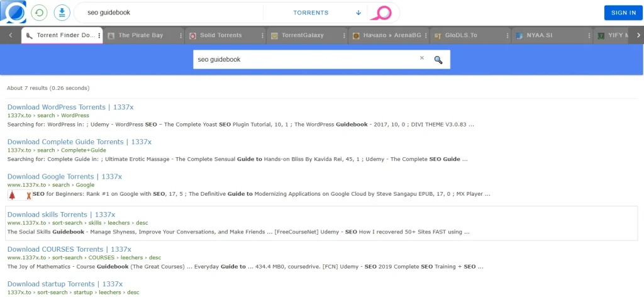This screenshot has width=644, height=297.
Task: Click the About 7 results text
Action: [x=48, y=88]
